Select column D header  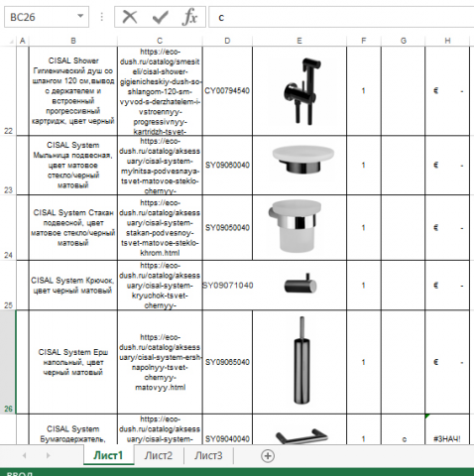(227, 41)
